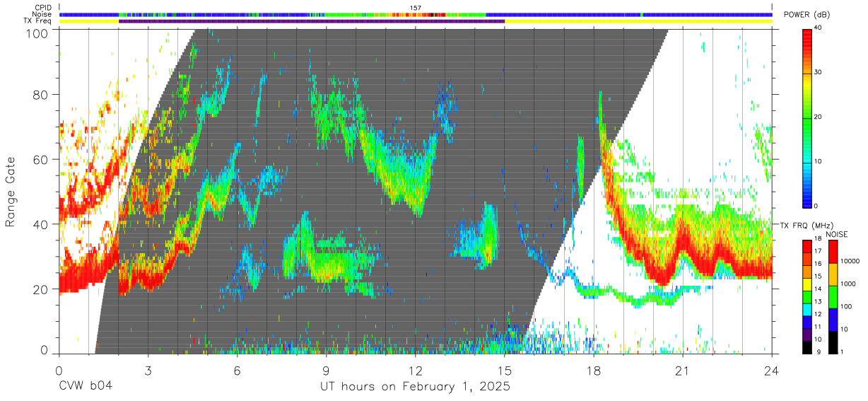
Task: Click the 30 tick on power scale
Action: click(x=817, y=72)
